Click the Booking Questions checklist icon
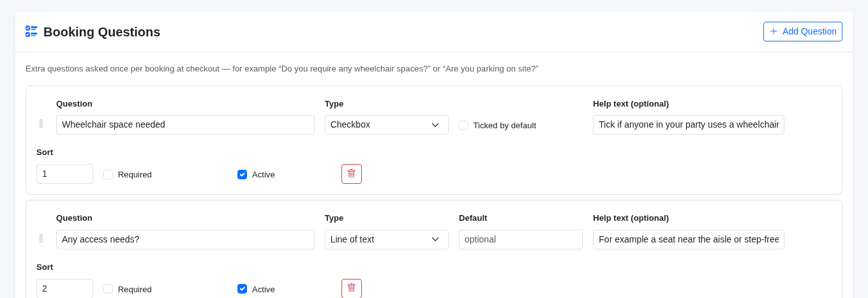This screenshot has height=298, width=868. 31,31
